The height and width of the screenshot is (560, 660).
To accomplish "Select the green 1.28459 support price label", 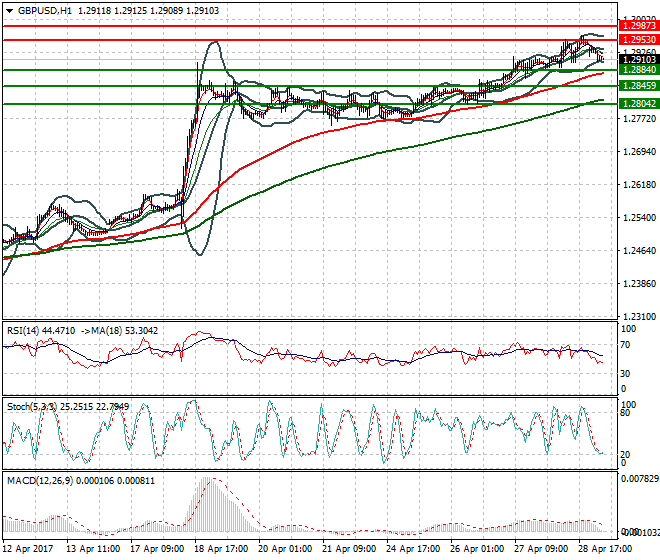I will (639, 86).
